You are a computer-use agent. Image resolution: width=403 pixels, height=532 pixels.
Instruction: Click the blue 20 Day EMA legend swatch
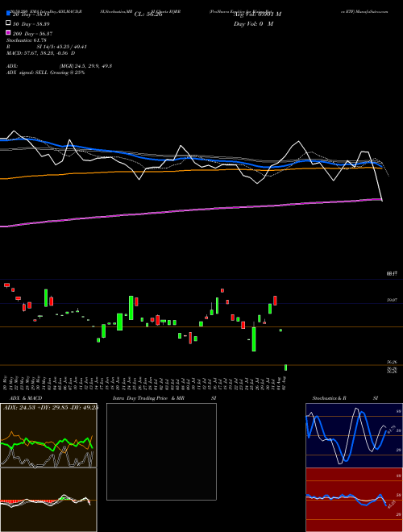coord(8,13)
